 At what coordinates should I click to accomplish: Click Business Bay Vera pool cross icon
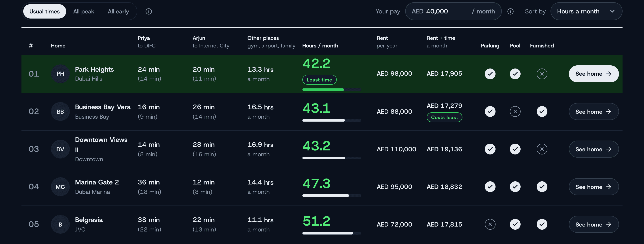click(x=515, y=112)
